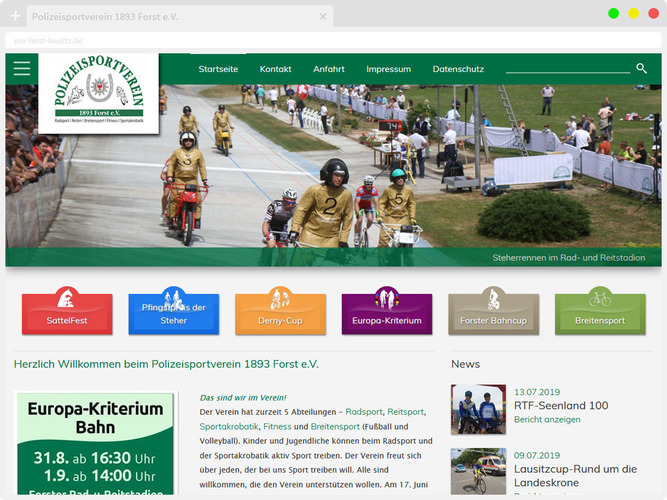
Task: Open the RTF-Seenland 100 news thumbnail
Action: [478, 409]
